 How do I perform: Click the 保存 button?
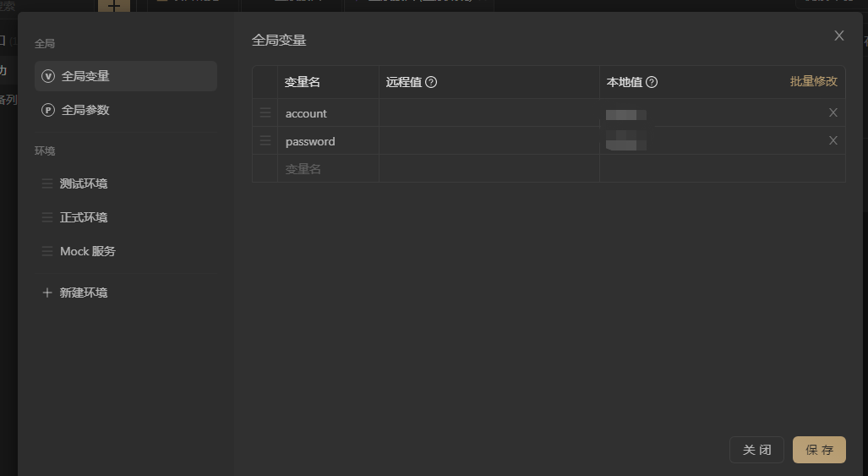(819, 450)
